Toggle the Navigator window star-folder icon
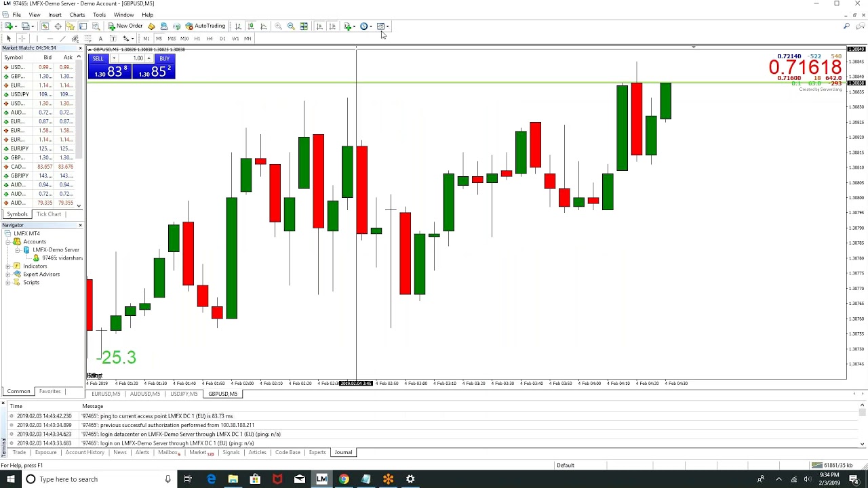This screenshot has width=868, height=488. click(x=70, y=26)
